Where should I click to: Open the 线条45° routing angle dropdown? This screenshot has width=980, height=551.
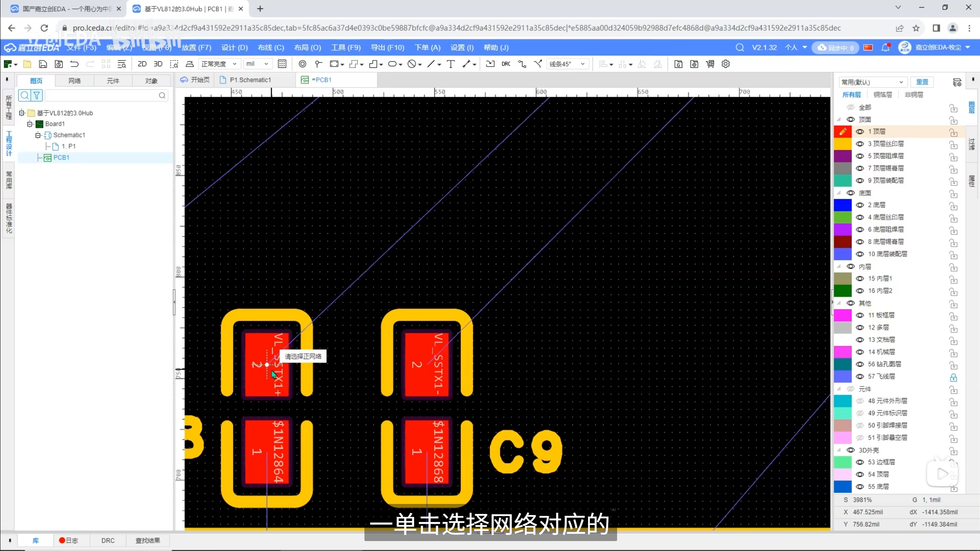pos(567,64)
